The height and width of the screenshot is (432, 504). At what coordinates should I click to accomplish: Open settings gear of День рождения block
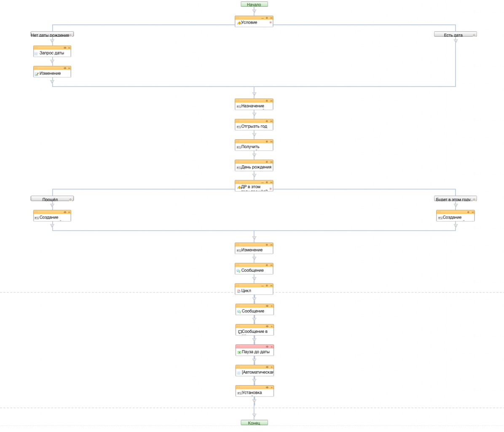point(267,162)
